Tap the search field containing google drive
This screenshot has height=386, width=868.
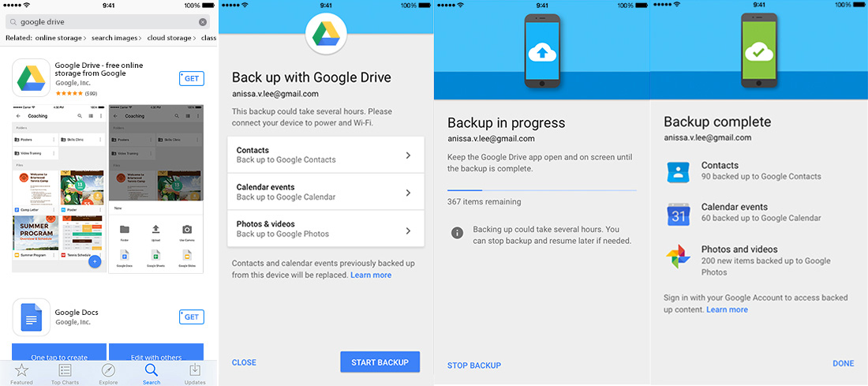point(107,22)
